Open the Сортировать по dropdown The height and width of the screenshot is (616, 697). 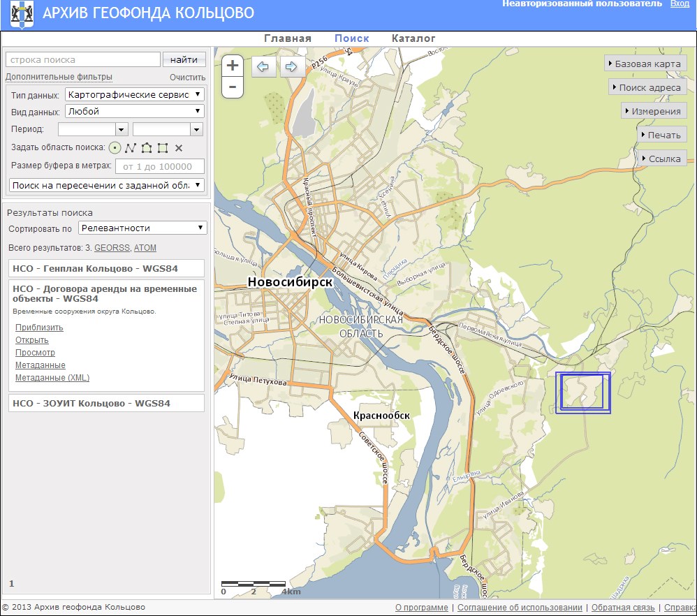tap(142, 228)
